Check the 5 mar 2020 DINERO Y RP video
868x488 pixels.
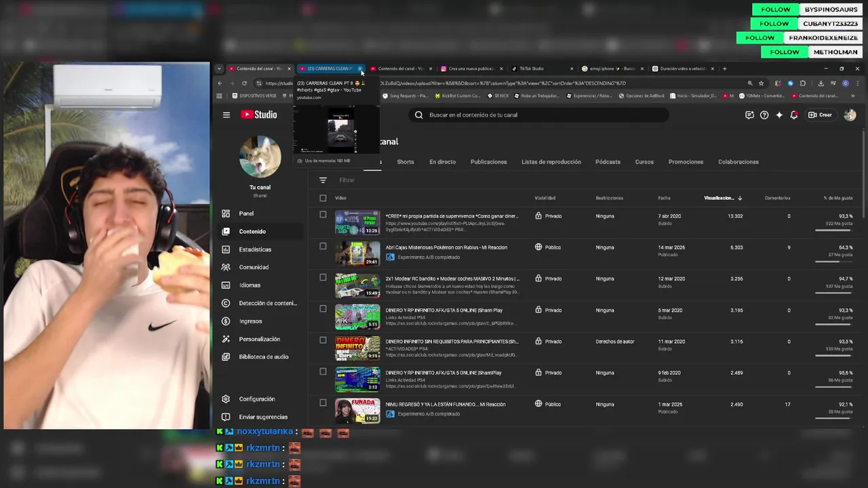point(323,308)
